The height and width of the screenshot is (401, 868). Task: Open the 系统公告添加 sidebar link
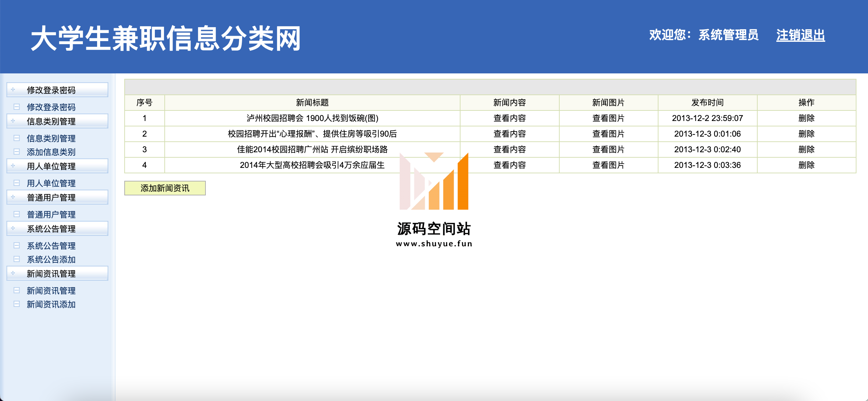[x=51, y=259]
